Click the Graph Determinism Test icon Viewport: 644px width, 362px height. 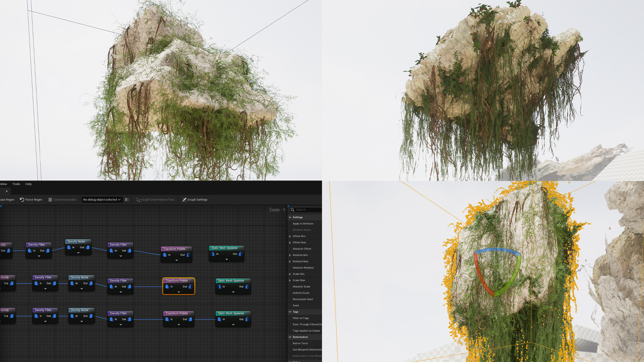pos(138,200)
